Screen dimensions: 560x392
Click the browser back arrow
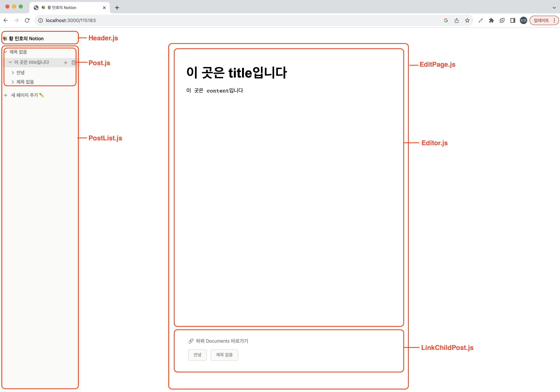click(x=6, y=20)
